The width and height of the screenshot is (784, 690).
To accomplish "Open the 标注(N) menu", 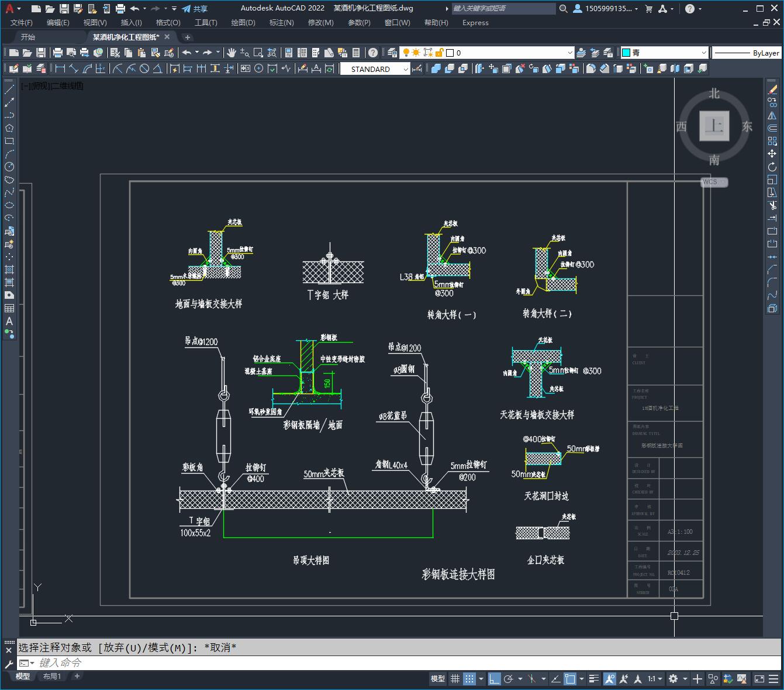I will point(281,22).
